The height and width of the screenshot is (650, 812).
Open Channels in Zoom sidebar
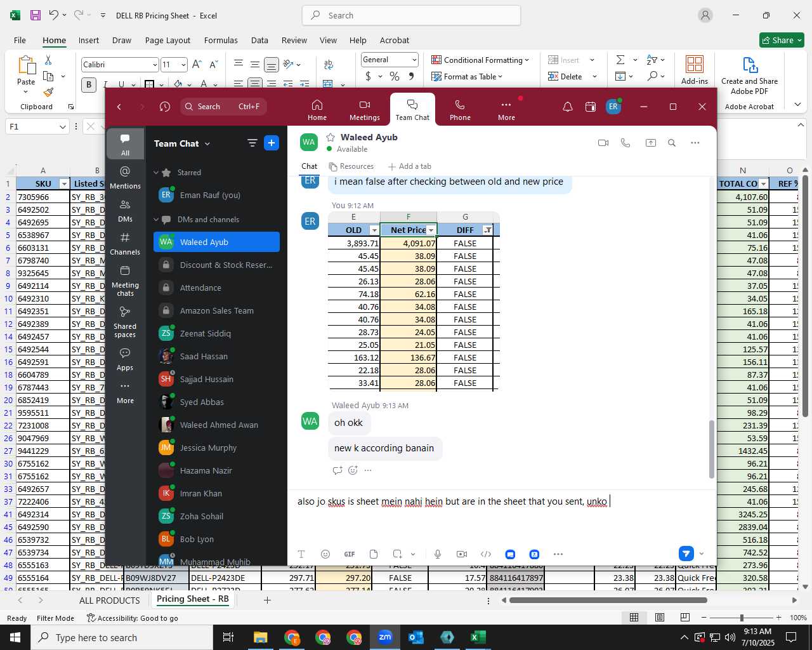pyautogui.click(x=125, y=244)
